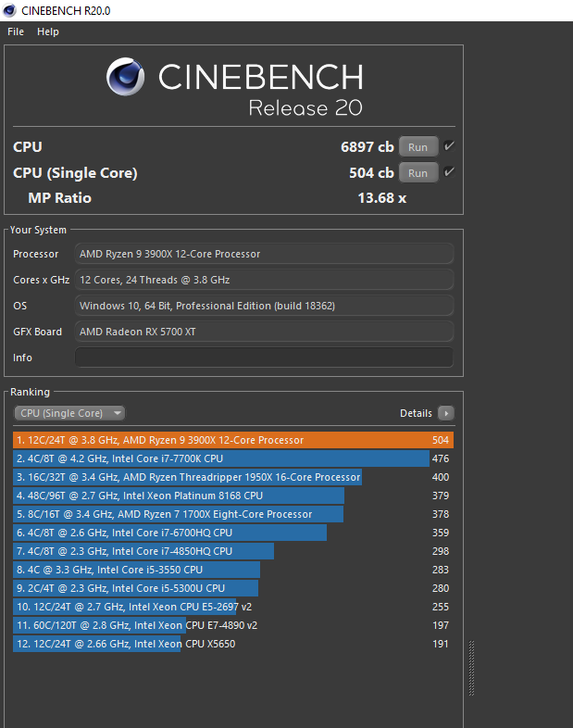Open the File menu
This screenshot has height=728, width=573.
click(16, 31)
